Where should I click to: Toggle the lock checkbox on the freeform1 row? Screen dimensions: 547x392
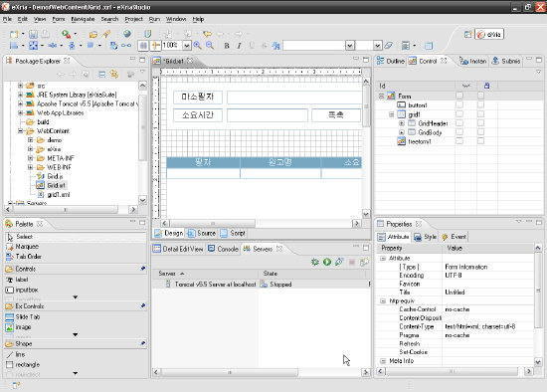(x=480, y=141)
